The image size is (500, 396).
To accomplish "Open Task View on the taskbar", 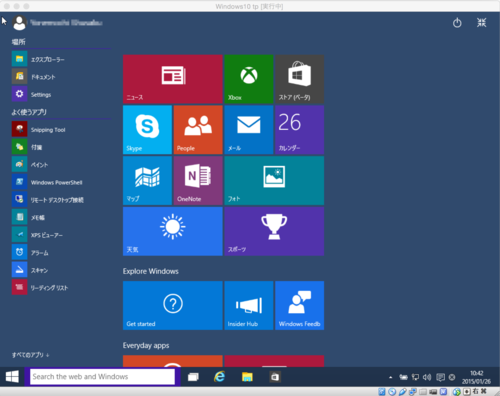I will 193,377.
